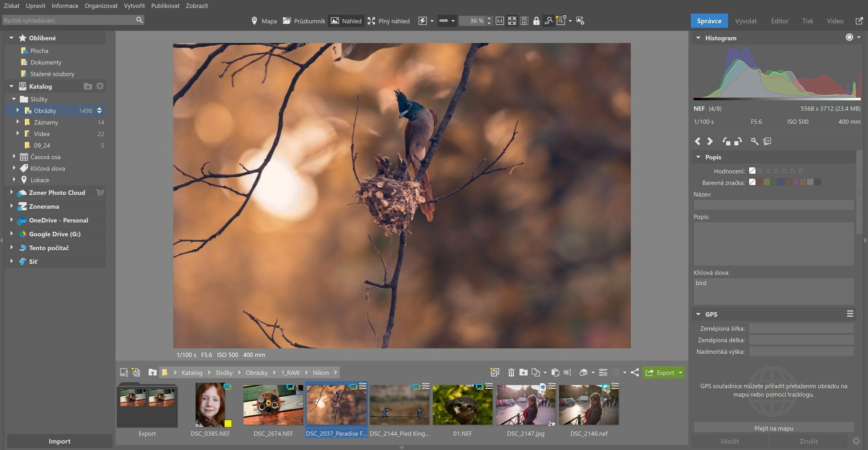Rotate image left

(x=726, y=141)
